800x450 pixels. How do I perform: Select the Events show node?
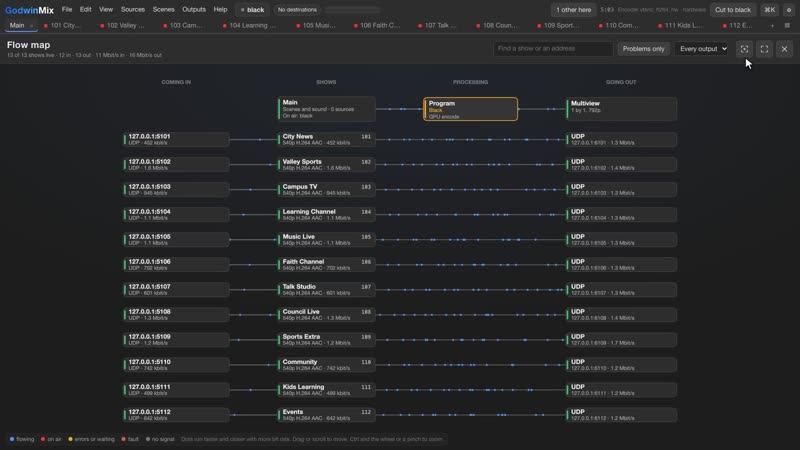pyautogui.click(x=327, y=414)
